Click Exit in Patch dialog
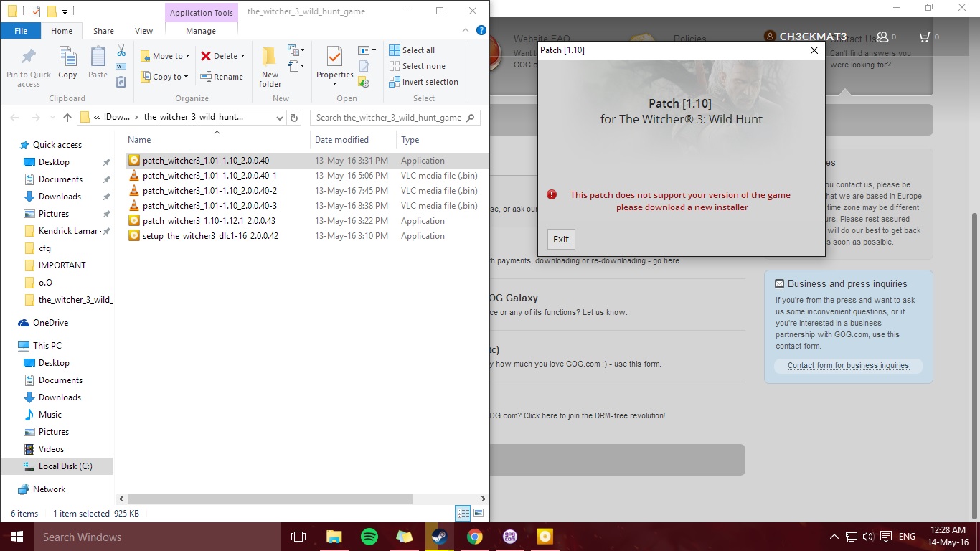Image resolution: width=980 pixels, height=551 pixels. [561, 239]
